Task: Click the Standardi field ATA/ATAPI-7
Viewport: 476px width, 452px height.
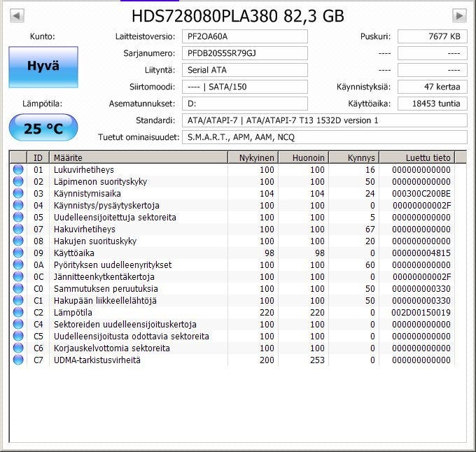Action: pos(325,120)
